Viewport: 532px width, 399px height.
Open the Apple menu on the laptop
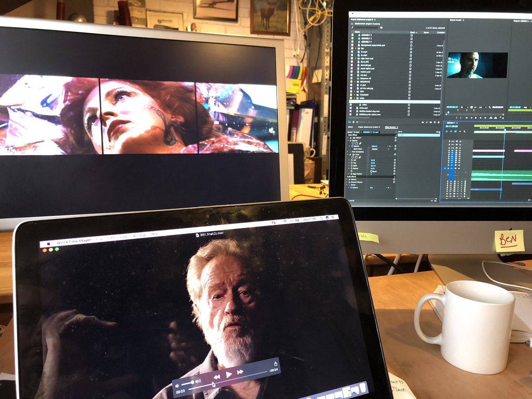click(x=48, y=244)
